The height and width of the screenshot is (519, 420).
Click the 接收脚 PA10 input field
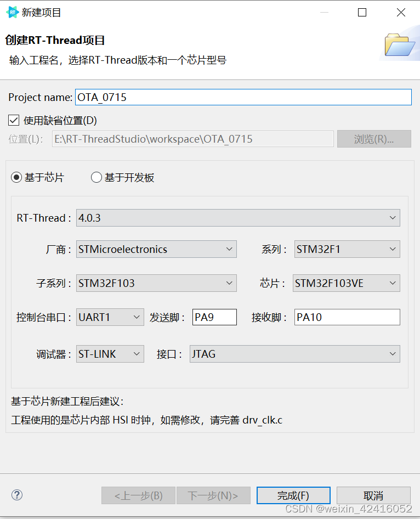(x=347, y=317)
